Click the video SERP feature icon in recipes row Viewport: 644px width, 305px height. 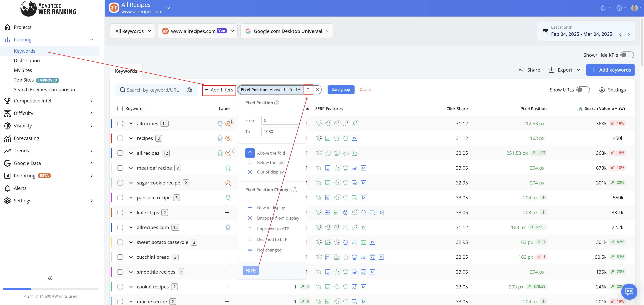(x=355, y=138)
